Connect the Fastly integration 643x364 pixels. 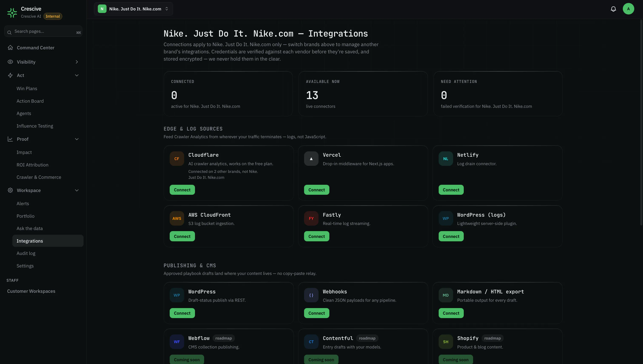[316, 236]
